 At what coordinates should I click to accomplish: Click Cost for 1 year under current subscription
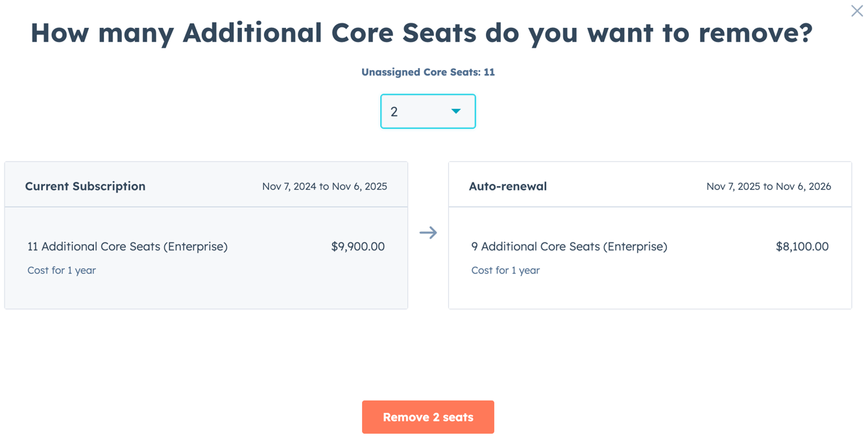pos(61,270)
